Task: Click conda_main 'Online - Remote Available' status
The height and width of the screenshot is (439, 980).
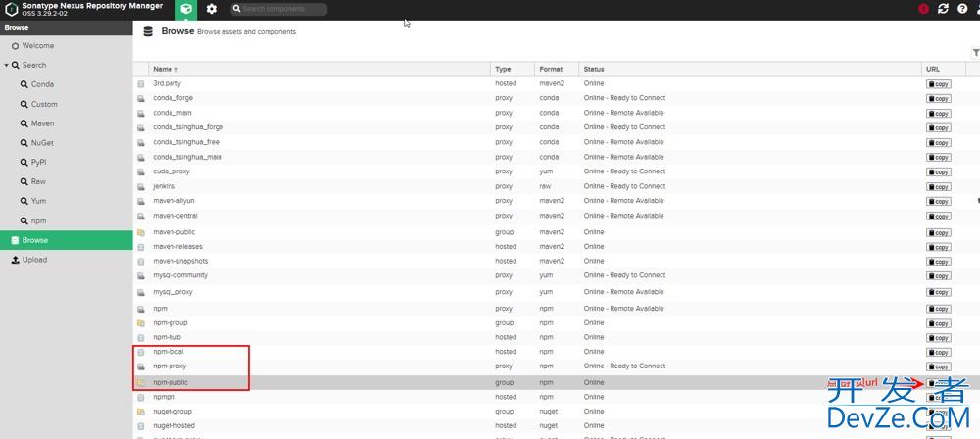Action: tap(623, 113)
